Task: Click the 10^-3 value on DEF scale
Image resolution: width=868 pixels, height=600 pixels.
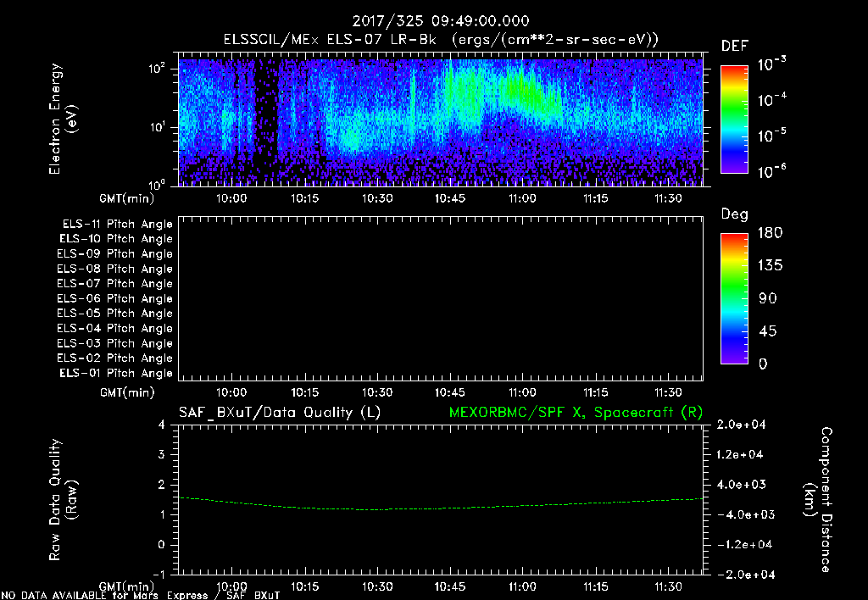Action: pos(772,64)
